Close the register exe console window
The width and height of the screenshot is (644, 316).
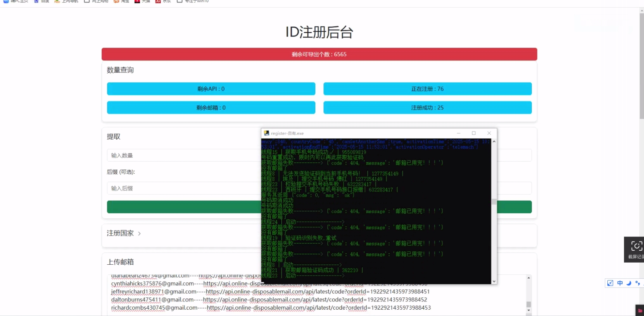(489, 133)
